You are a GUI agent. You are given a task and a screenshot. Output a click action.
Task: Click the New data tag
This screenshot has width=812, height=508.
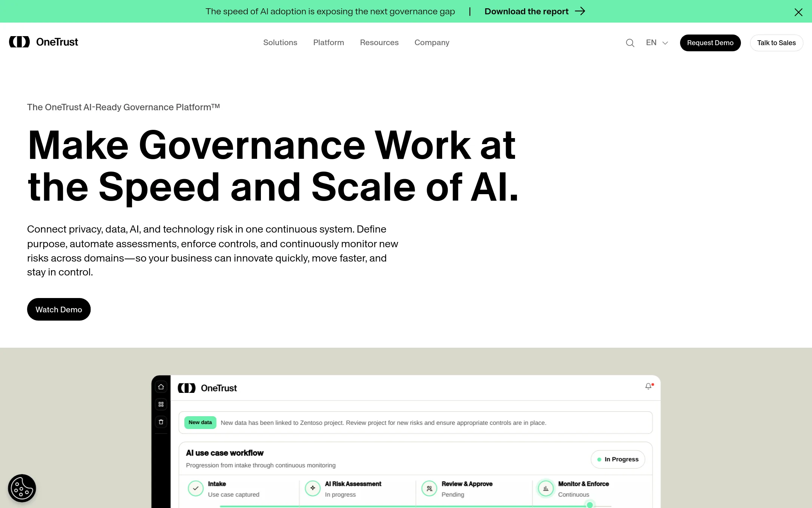(x=200, y=423)
